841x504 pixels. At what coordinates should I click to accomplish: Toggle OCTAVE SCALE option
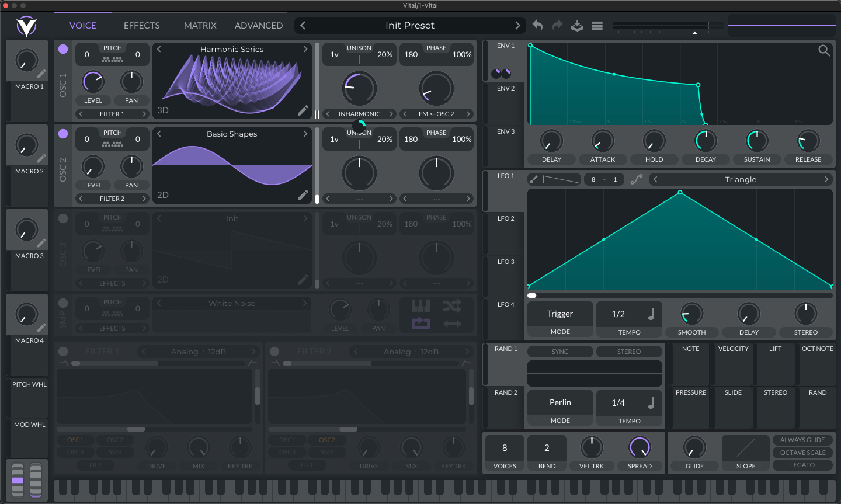802,453
